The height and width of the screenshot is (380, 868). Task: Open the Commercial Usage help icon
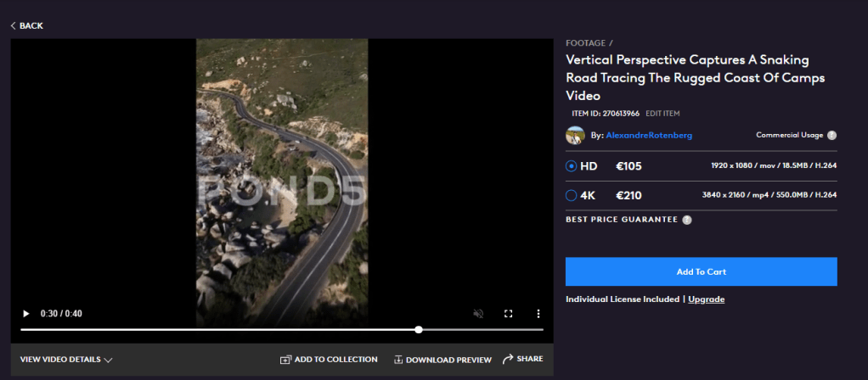[831, 135]
